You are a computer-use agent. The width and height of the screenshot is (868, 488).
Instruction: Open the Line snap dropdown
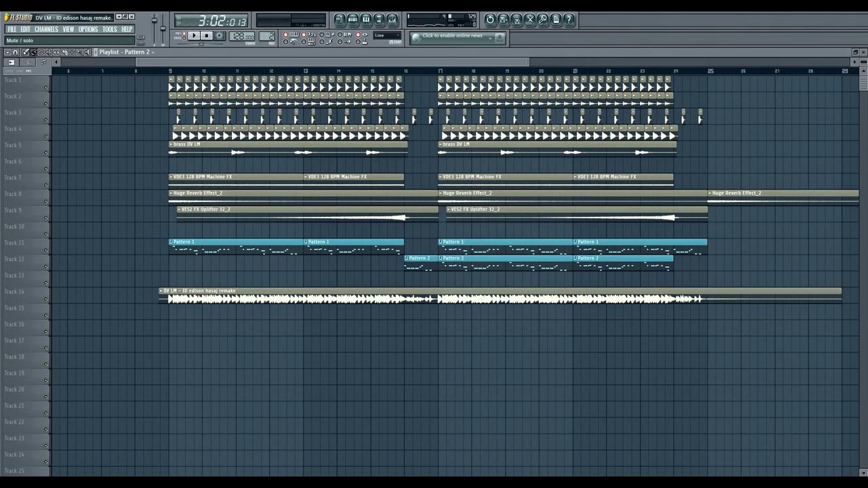pyautogui.click(x=387, y=35)
